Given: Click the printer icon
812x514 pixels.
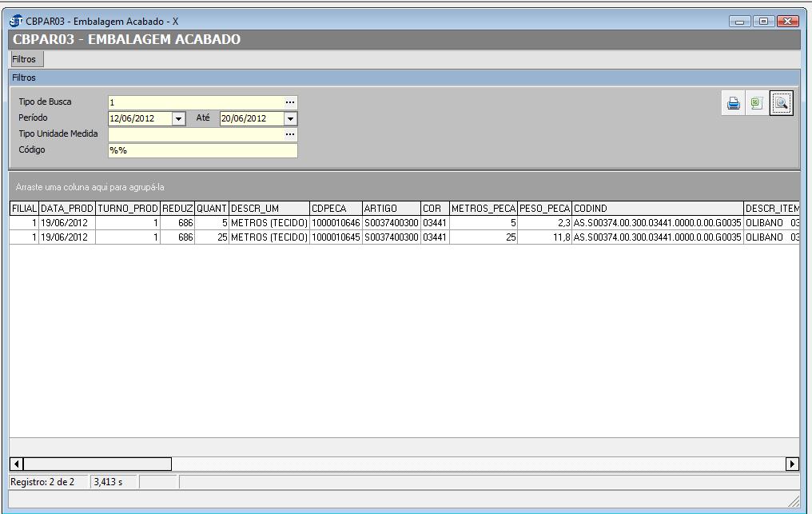Looking at the screenshot, I should (733, 103).
